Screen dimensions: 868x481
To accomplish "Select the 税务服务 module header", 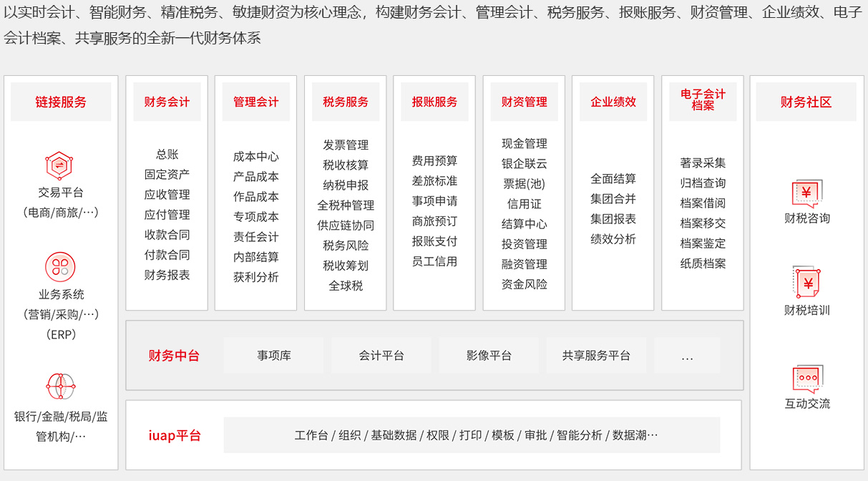I will point(346,102).
